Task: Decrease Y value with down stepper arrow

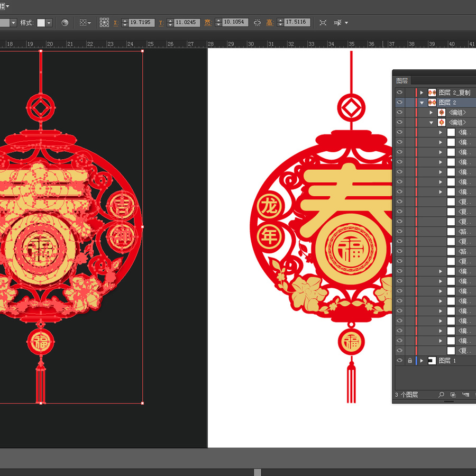Action: coord(170,25)
